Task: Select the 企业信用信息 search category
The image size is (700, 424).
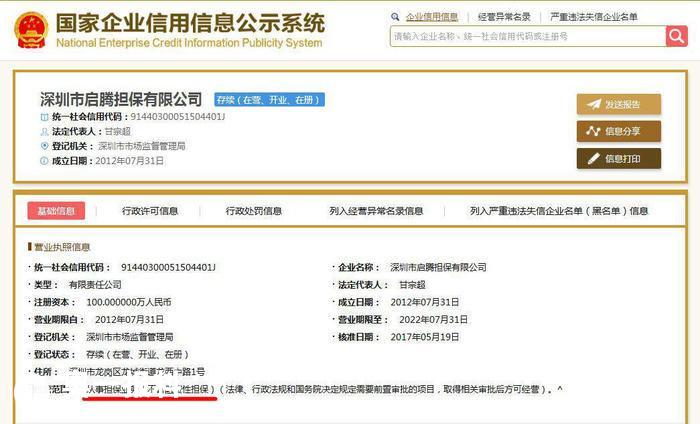Action: pyautogui.click(x=432, y=17)
